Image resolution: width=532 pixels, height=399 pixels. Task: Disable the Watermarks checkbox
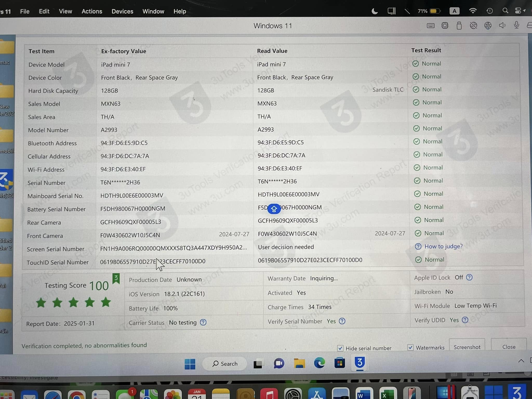pyautogui.click(x=410, y=347)
